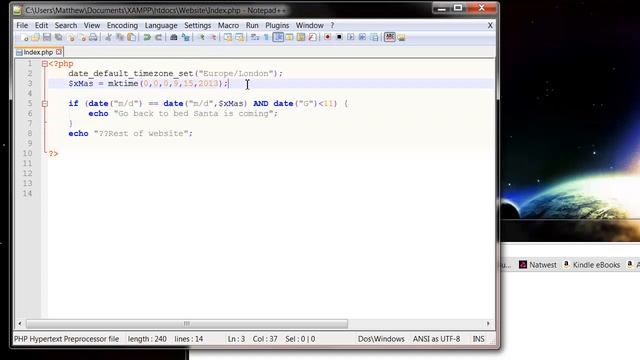Toggle the highlighted indent guide icon
This screenshot has height=360, width=640.
(278, 38)
